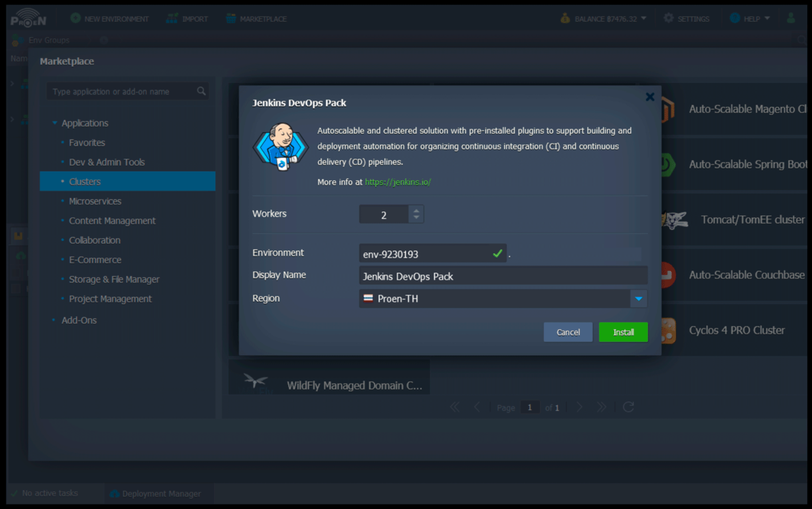812x509 pixels.
Task: Click the Import toolbar item
Action: (x=187, y=19)
